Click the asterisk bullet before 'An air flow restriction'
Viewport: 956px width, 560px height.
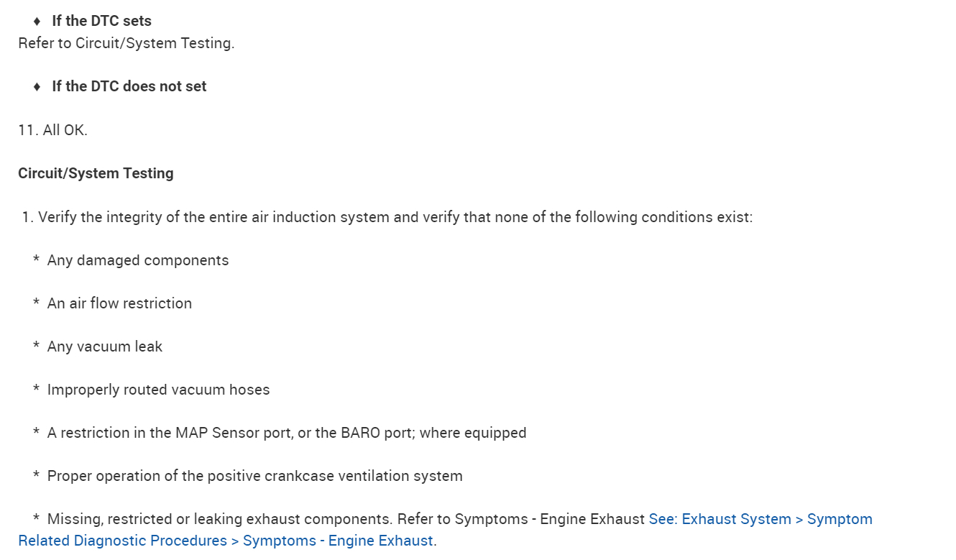[36, 304]
